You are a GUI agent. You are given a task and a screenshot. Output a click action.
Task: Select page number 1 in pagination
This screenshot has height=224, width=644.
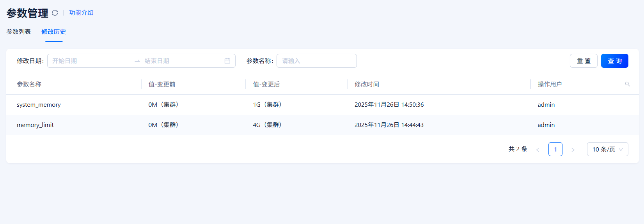pyautogui.click(x=555, y=149)
